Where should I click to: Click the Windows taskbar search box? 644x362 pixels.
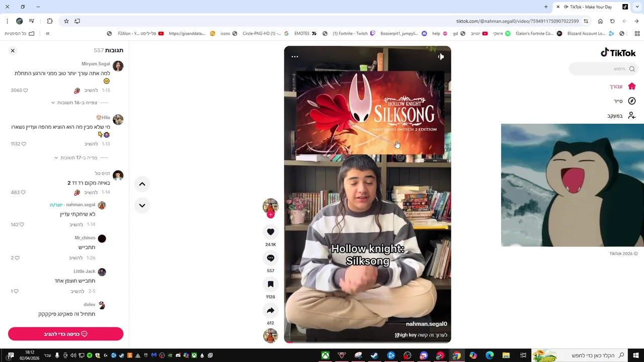579,355
